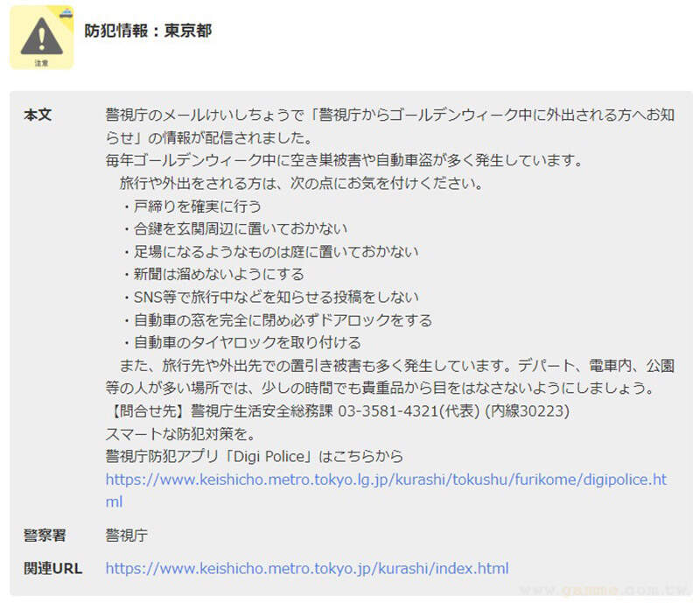Click the 注意 caption under warning icon

pos(41,63)
